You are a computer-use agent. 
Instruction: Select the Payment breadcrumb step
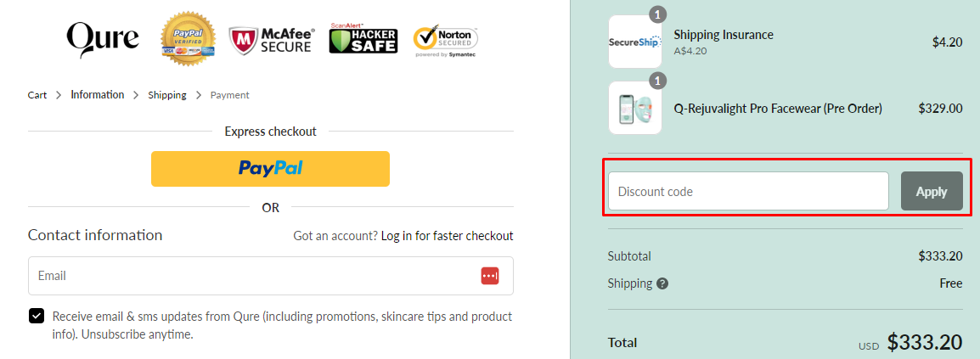click(229, 95)
